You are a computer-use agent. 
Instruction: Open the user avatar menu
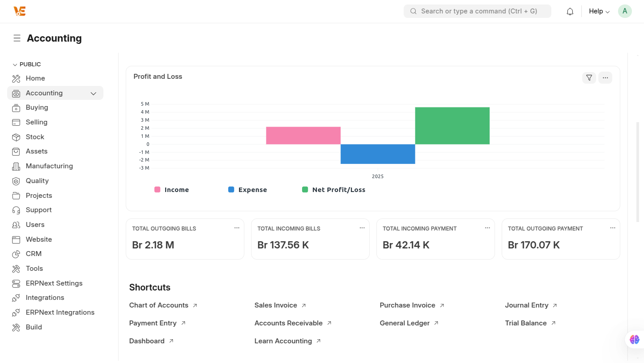tap(625, 11)
